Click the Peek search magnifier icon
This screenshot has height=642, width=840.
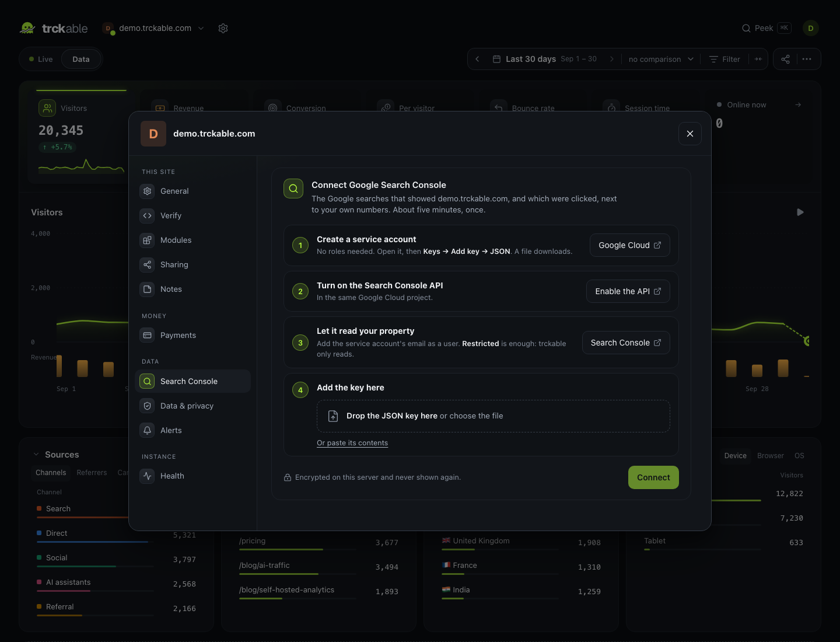coord(746,28)
